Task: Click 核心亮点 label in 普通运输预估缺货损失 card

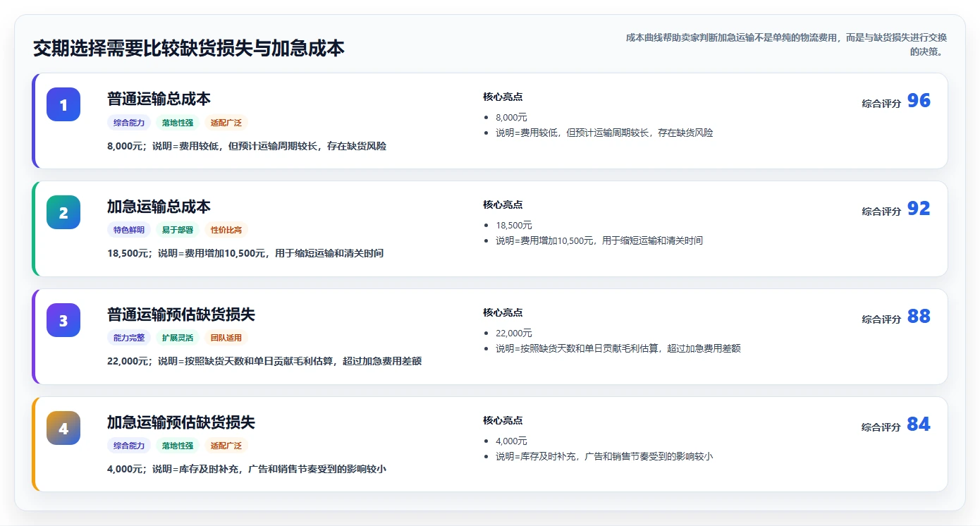Action: [x=503, y=313]
